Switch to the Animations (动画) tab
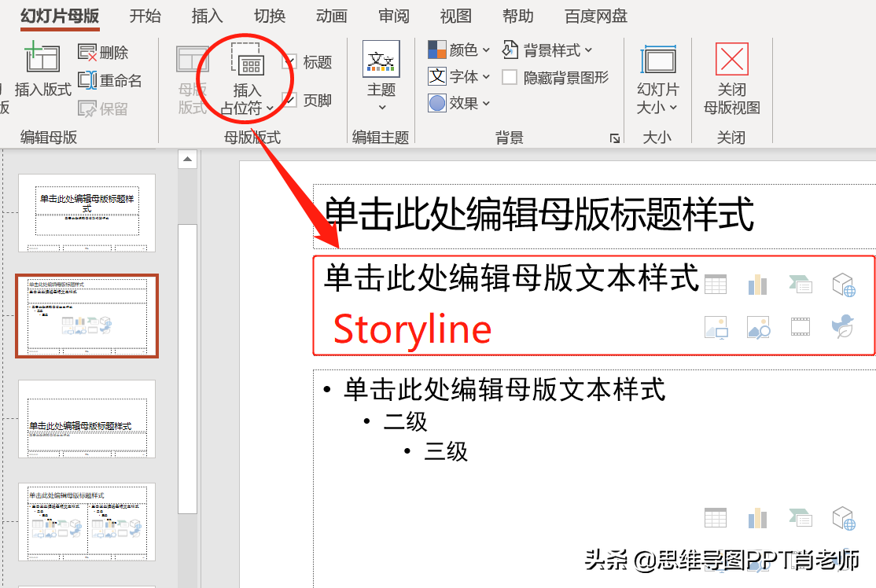Viewport: 876px width, 588px height. 332,17
